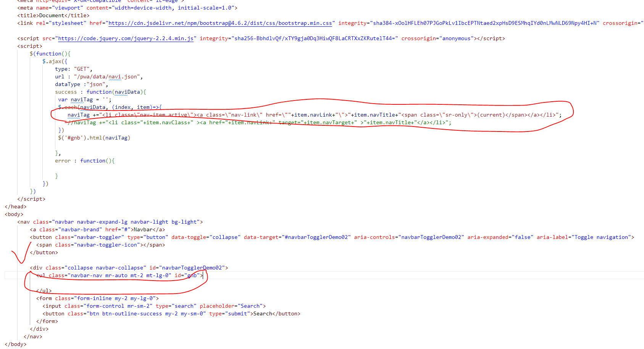Click the closing </script> tag

pyautogui.click(x=31, y=199)
